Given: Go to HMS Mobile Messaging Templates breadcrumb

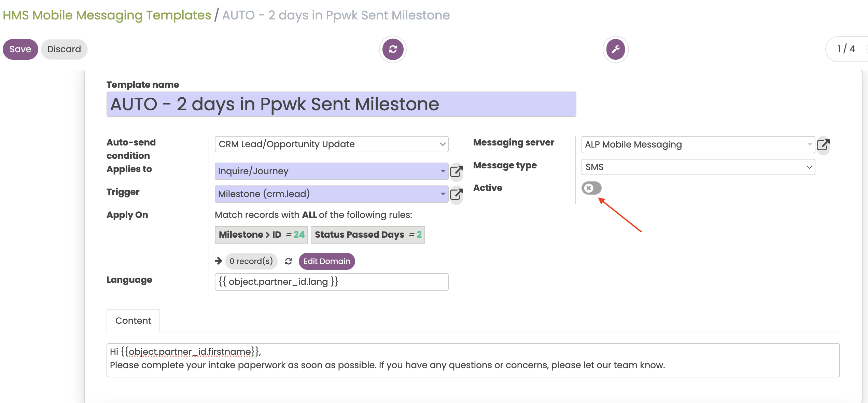Looking at the screenshot, I should (x=107, y=15).
